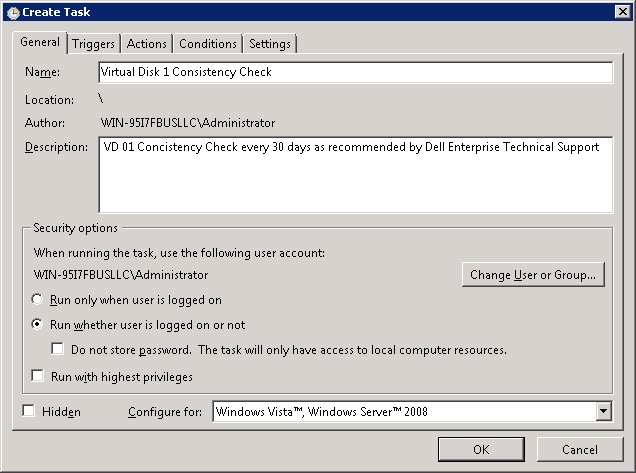
Task: Enable Do not store password checkbox
Action: (58, 350)
